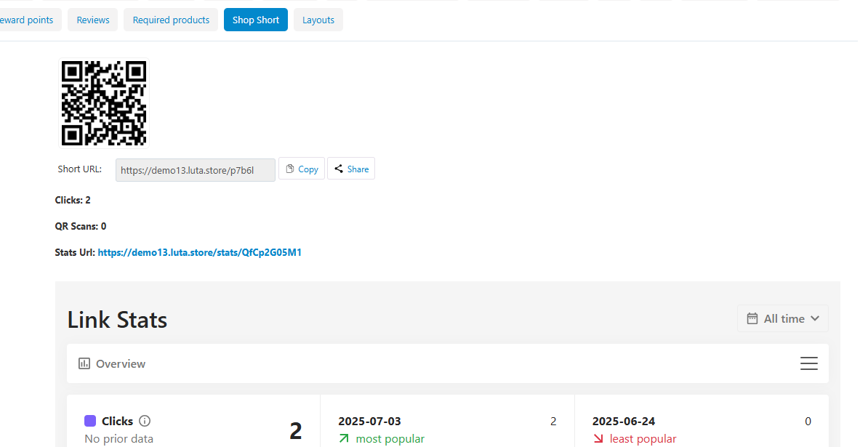Screen dimensions: 868x447
Task: Click the No prior data text
Action: [119, 439]
